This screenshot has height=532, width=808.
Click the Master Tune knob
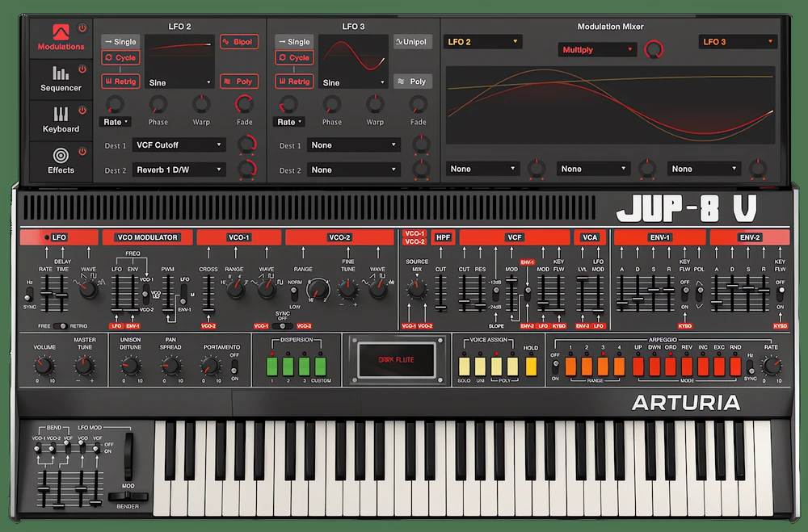point(85,366)
